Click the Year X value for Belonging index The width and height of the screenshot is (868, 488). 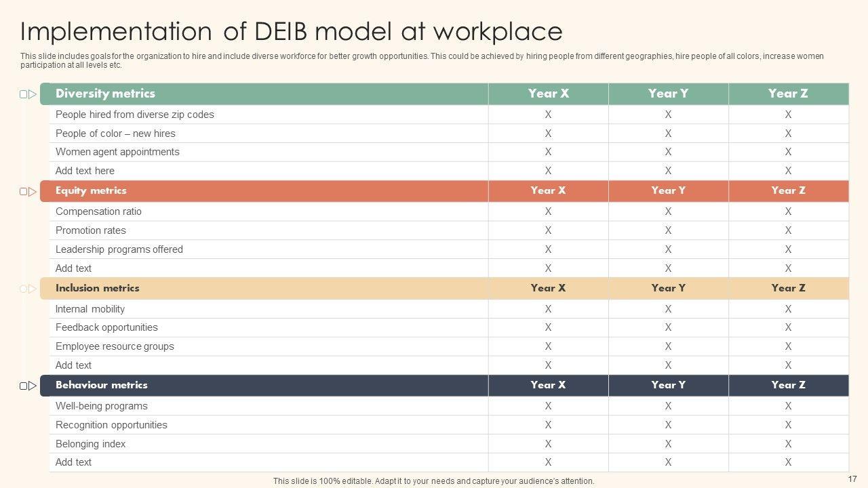point(548,444)
